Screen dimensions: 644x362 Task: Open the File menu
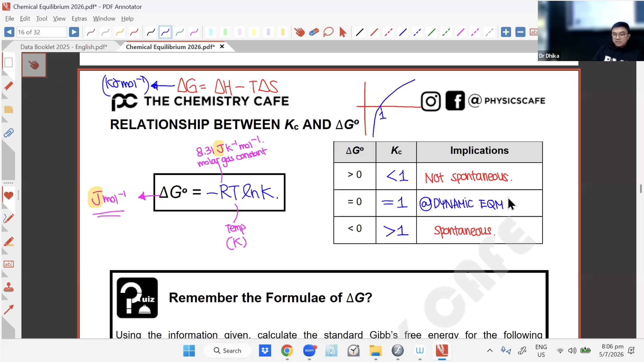point(10,18)
